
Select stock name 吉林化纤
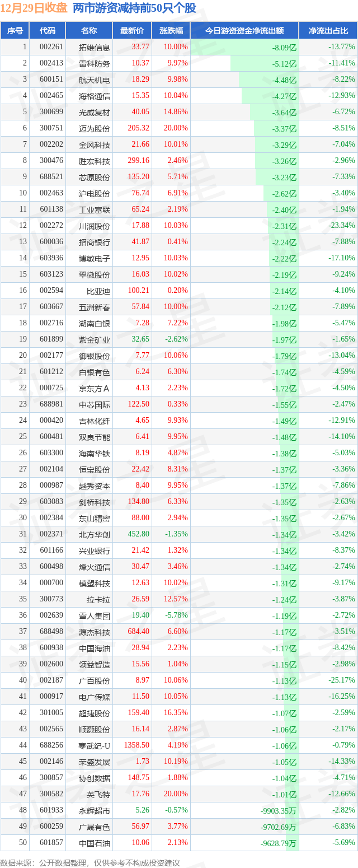click(x=95, y=421)
